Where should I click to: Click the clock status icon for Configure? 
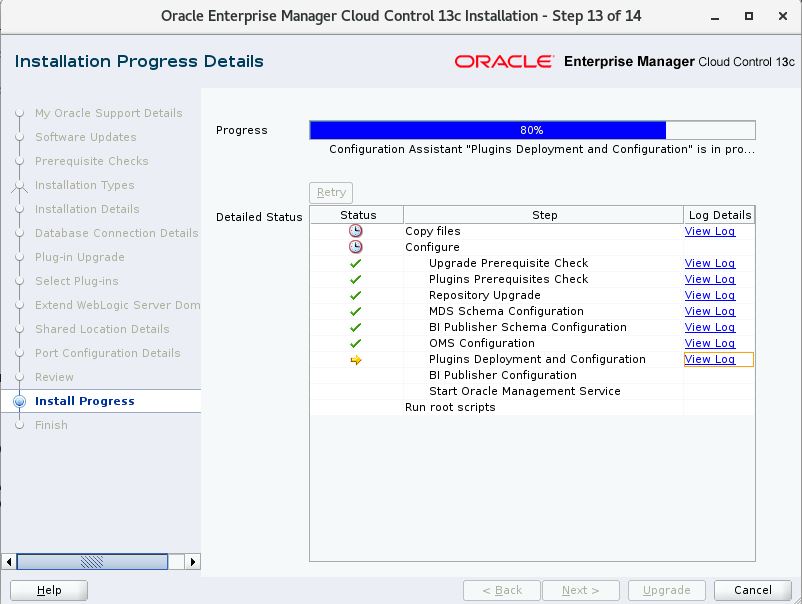(355, 247)
